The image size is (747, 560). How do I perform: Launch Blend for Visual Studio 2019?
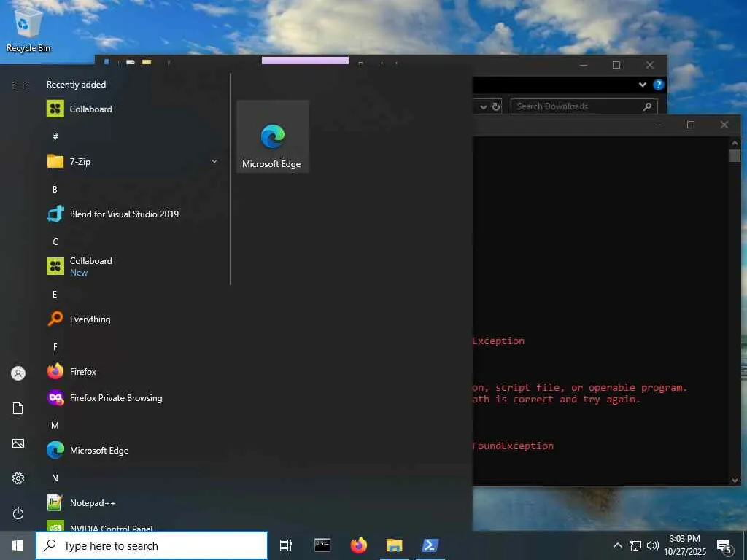pyautogui.click(x=133, y=214)
